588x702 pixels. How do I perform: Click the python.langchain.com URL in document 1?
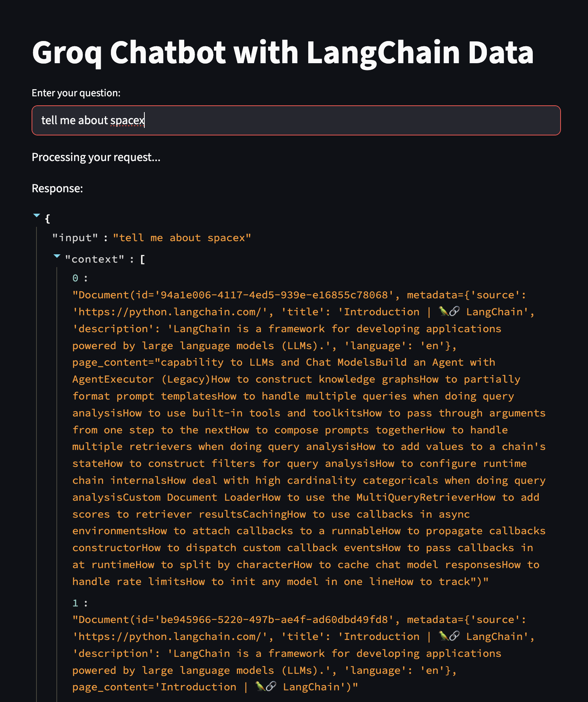(x=170, y=637)
